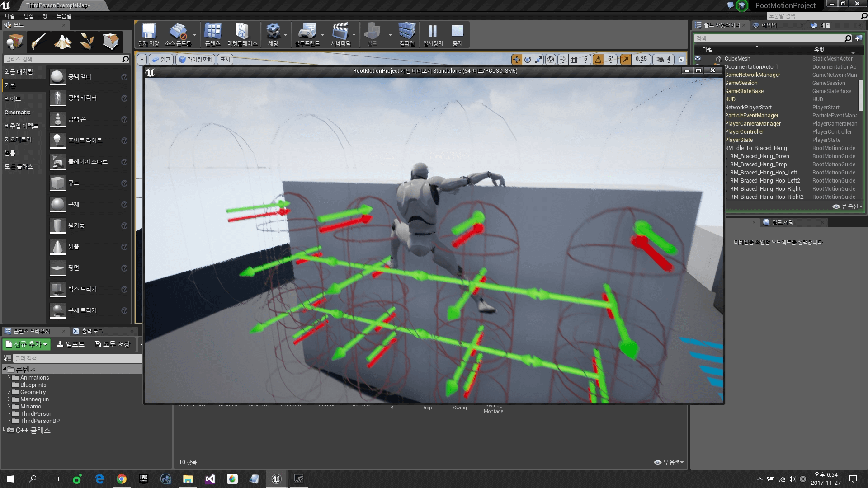The image size is (868, 488).
Task: Open the 편집 (Edit) menu
Action: point(28,16)
